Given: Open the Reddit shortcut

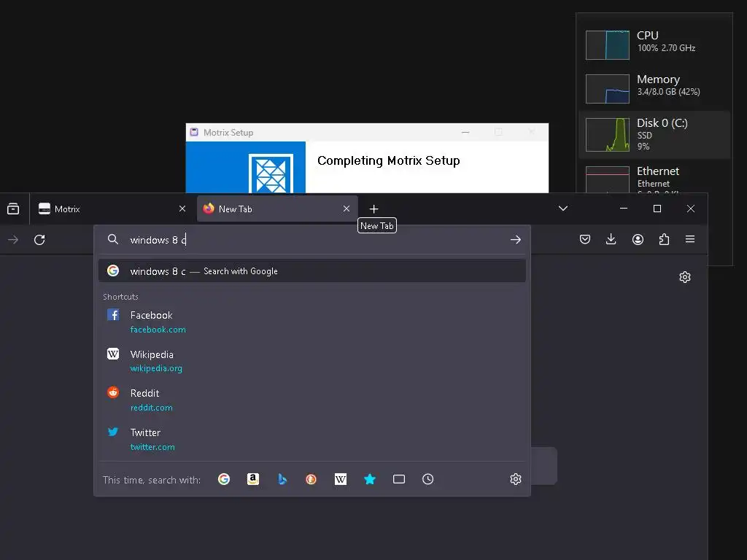Looking at the screenshot, I should (312, 400).
